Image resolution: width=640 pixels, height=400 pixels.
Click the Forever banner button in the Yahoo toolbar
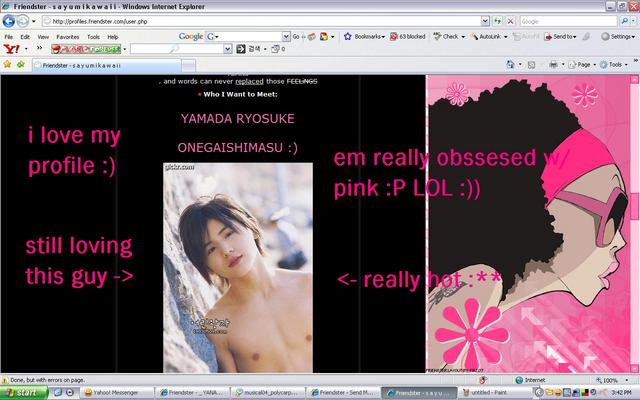[86, 49]
